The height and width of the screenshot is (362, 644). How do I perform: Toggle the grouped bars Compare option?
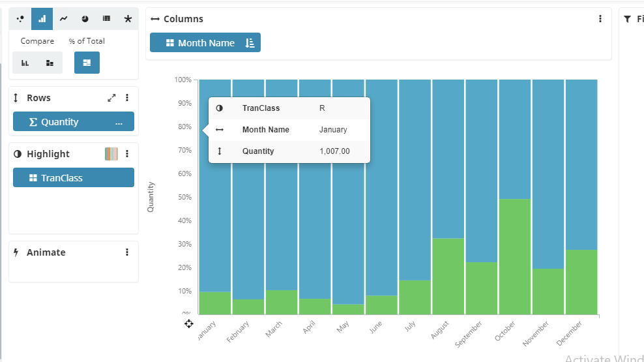coord(25,63)
